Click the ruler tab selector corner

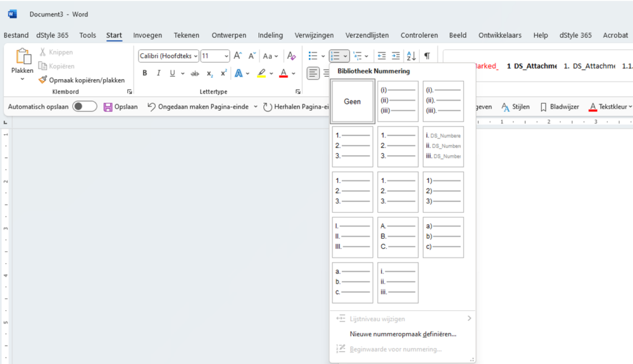pyautogui.click(x=6, y=122)
